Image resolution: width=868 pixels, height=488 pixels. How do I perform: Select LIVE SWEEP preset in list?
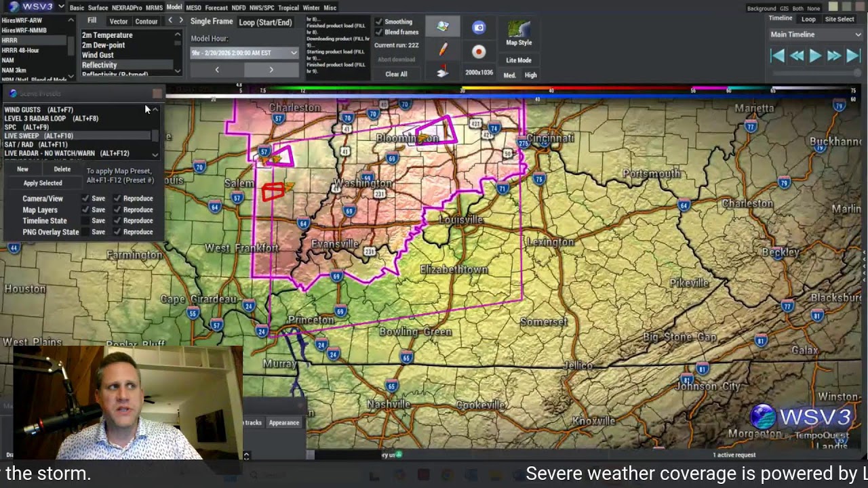coord(77,136)
